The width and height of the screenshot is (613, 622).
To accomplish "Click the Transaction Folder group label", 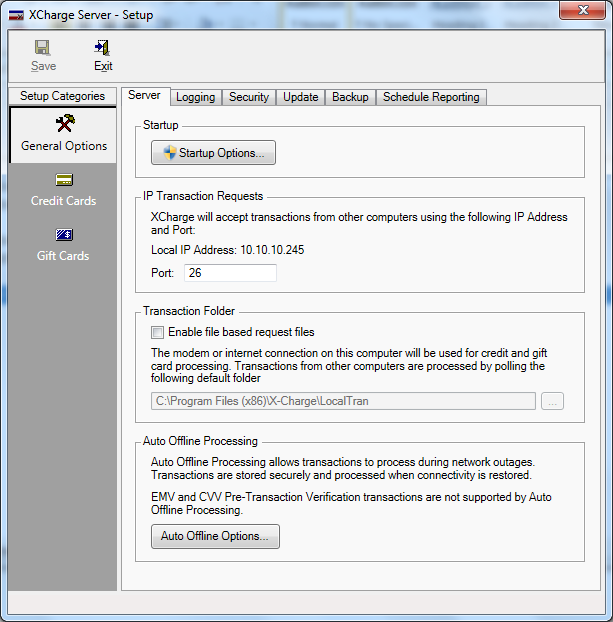I will point(189,311).
